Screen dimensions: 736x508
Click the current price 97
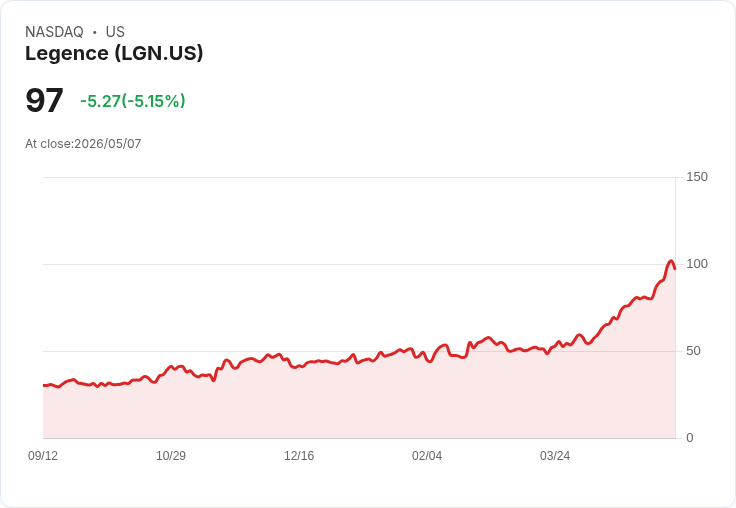pos(44,100)
